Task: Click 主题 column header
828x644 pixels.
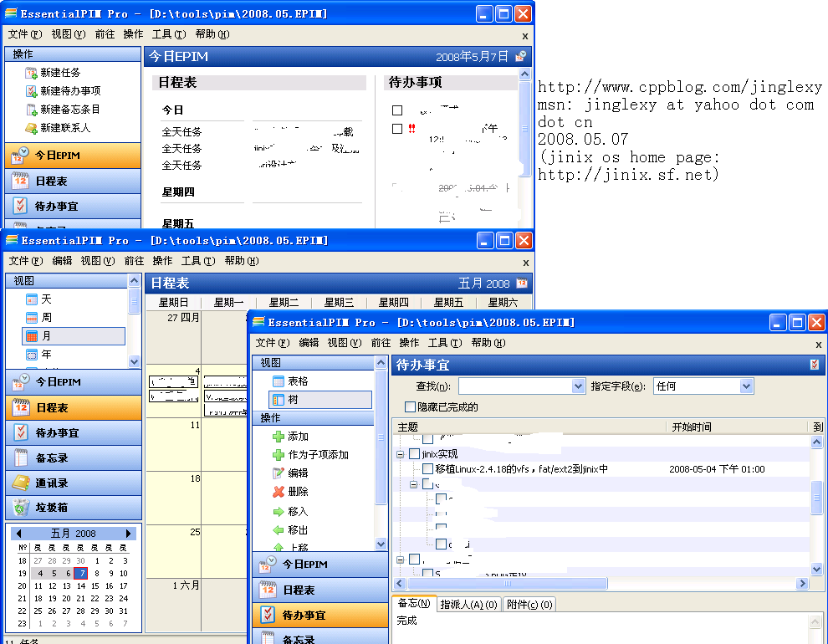Action: click(529, 427)
